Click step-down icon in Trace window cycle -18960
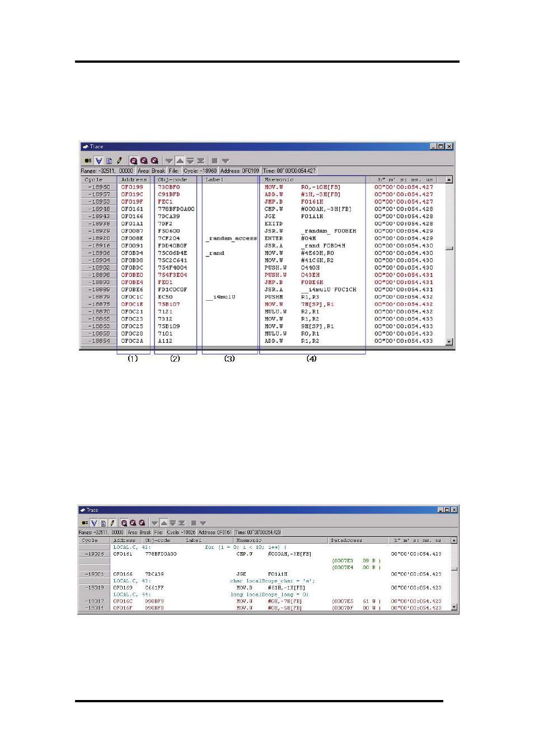The image size is (534, 756). pyautogui.click(x=190, y=161)
